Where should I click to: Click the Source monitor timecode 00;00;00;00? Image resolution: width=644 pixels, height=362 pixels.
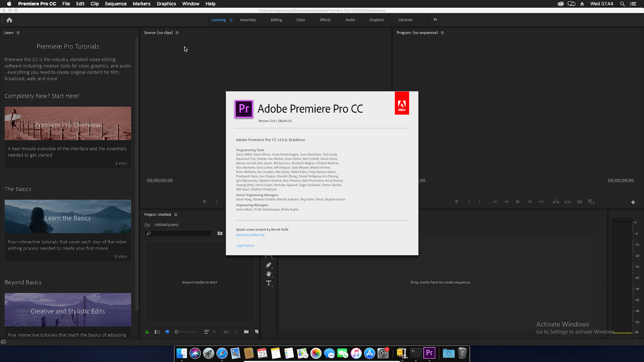pos(160,181)
